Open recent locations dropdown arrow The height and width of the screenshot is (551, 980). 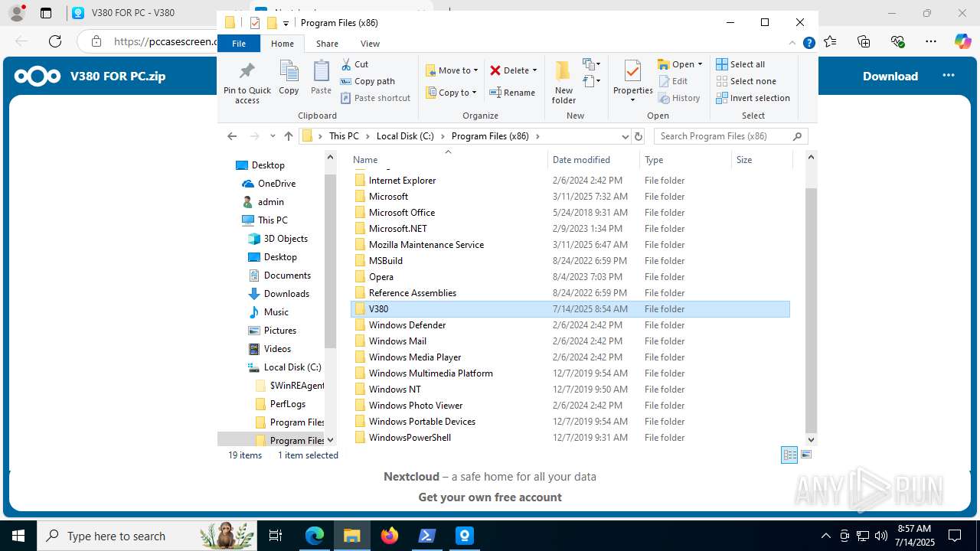coord(273,136)
